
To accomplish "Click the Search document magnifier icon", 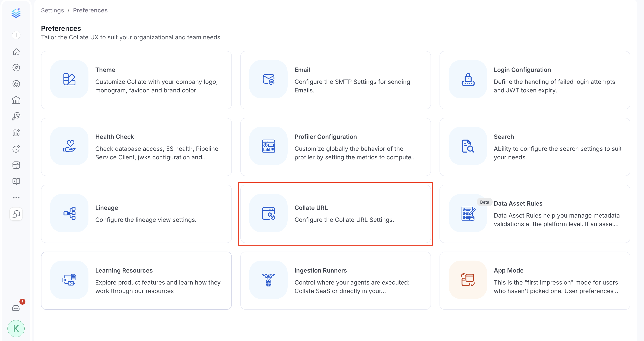I will point(468,146).
